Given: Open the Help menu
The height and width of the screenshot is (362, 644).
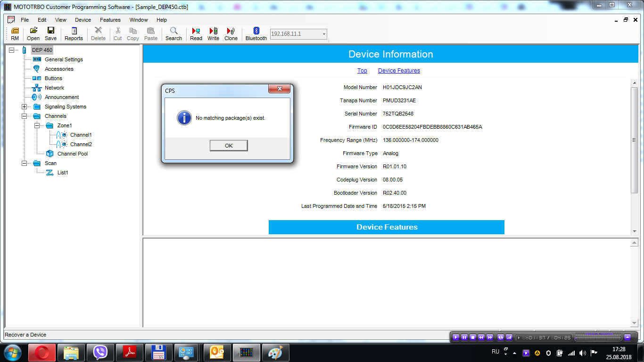Looking at the screenshot, I should 162,20.
